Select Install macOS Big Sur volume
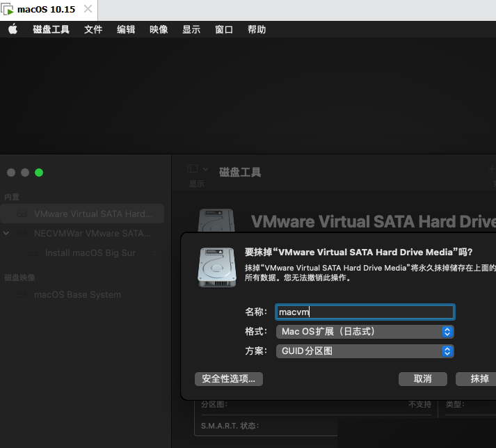The width and height of the screenshot is (496, 448). point(90,253)
